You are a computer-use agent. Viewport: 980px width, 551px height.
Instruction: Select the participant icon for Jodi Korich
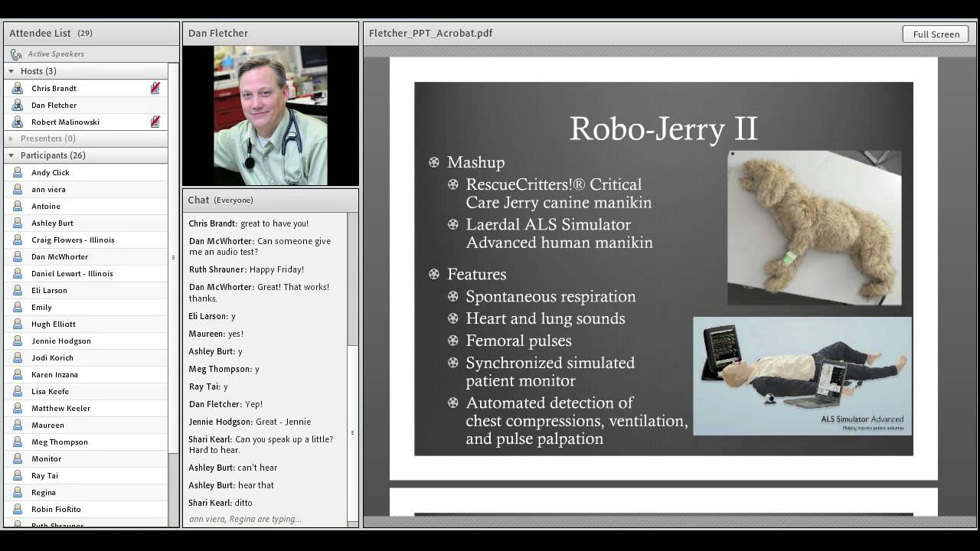[x=17, y=357]
